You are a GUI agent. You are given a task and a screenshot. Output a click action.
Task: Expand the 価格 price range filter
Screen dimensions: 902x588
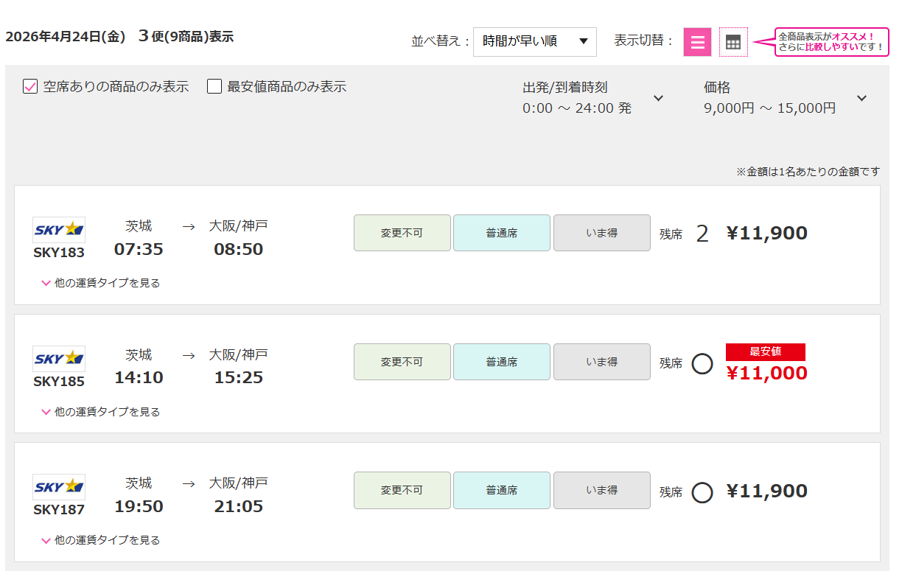[861, 98]
